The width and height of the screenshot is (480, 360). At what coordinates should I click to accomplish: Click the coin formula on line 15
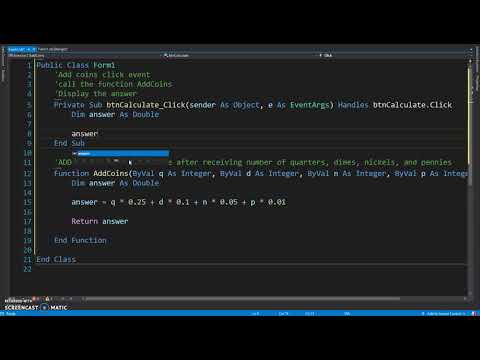[x=179, y=202]
